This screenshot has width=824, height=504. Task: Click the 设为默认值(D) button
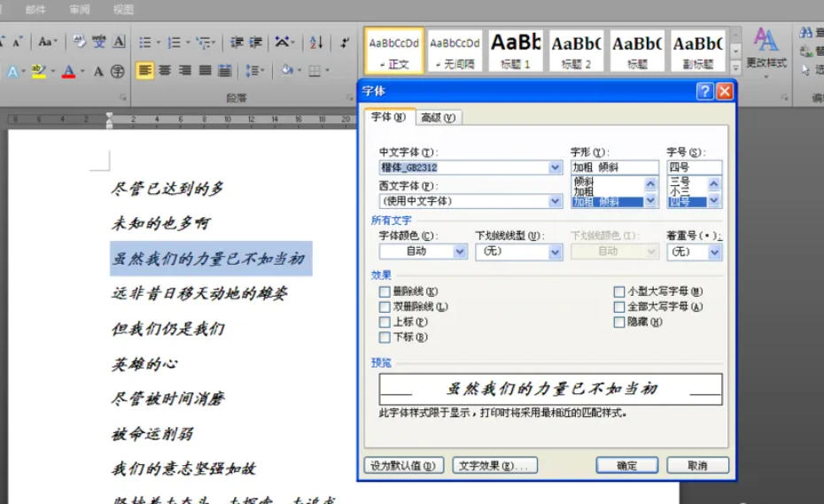pos(404,466)
